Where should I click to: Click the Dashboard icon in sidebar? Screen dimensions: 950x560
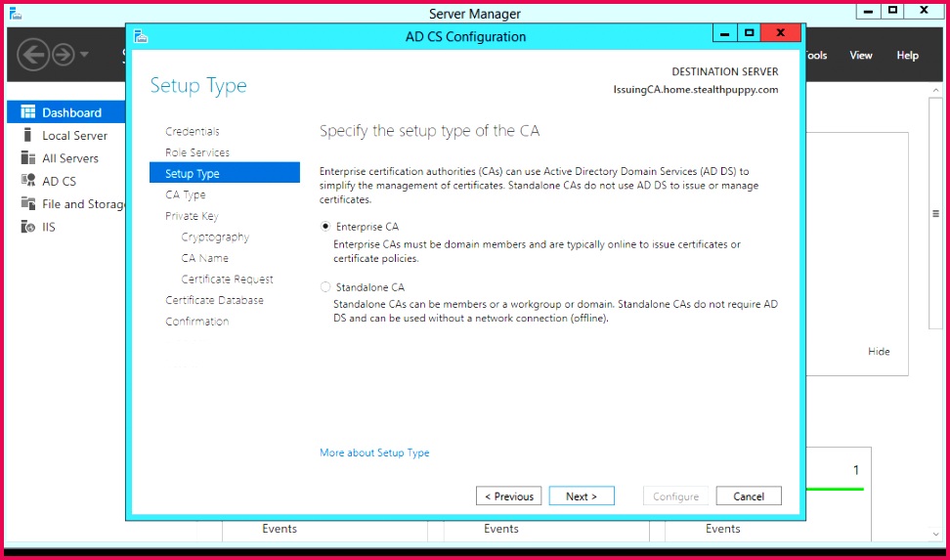coord(27,112)
